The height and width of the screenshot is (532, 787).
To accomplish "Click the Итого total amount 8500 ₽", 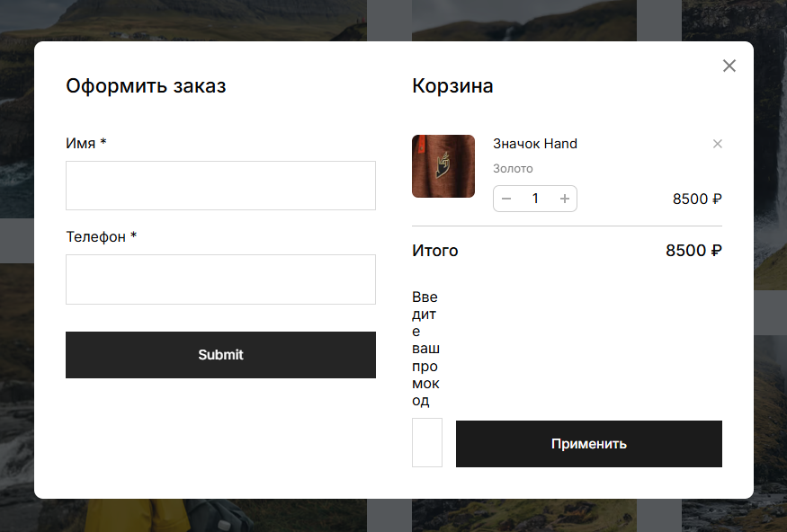I will click(x=693, y=251).
